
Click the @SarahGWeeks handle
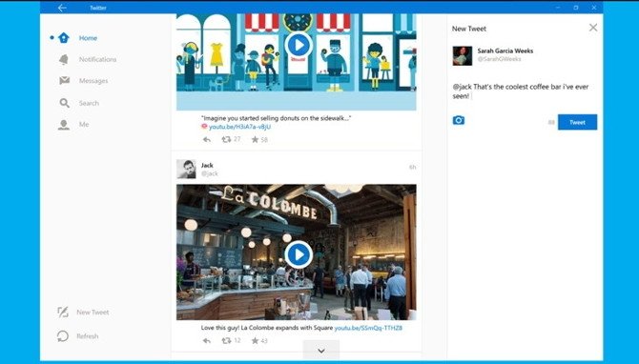499,59
